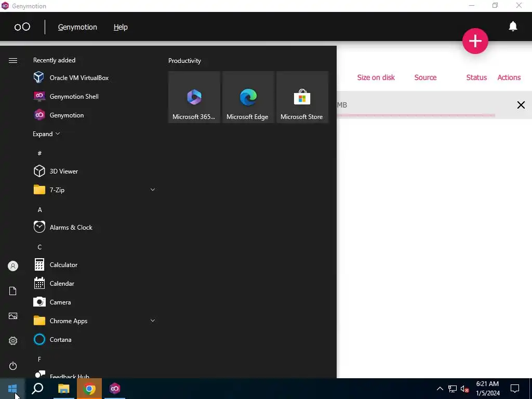
Task: Click the A letter group header
Action: coord(39,210)
